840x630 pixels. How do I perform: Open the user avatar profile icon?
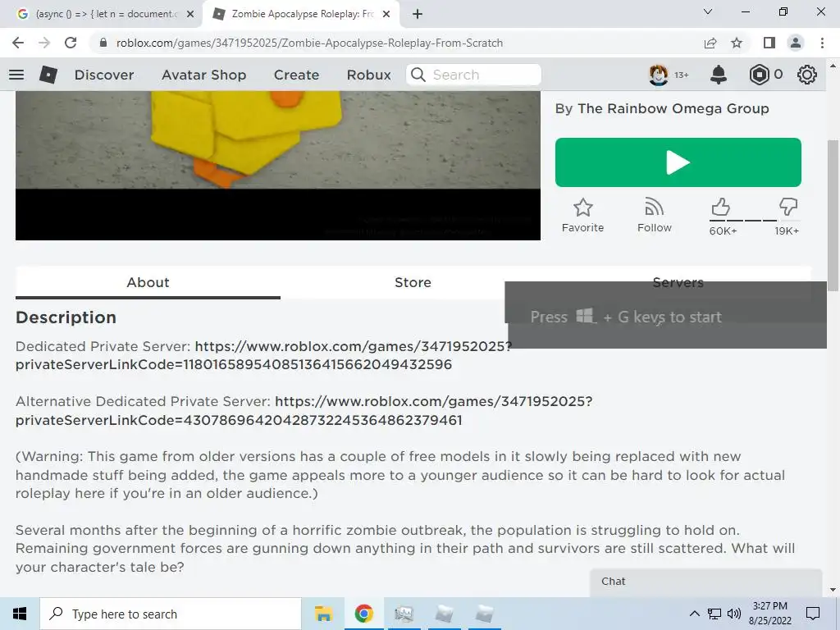[659, 75]
